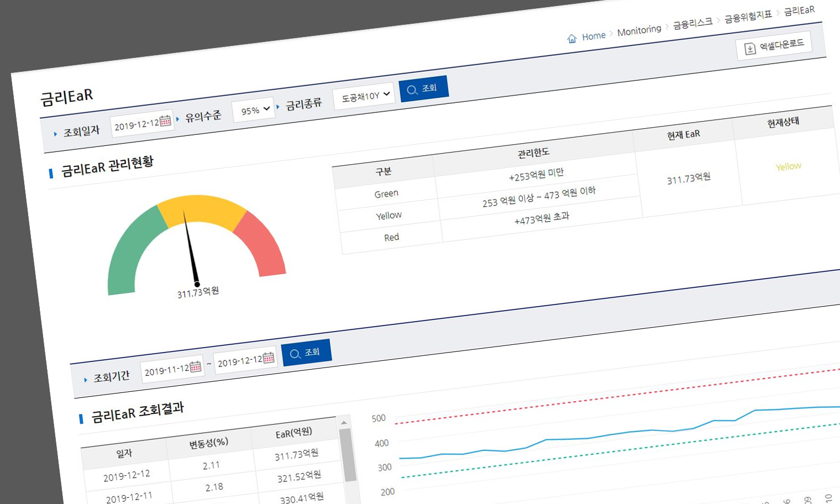The image size is (840, 504).
Task: Open calendar icon beside 2019-11-12 start date
Action: pyautogui.click(x=196, y=366)
